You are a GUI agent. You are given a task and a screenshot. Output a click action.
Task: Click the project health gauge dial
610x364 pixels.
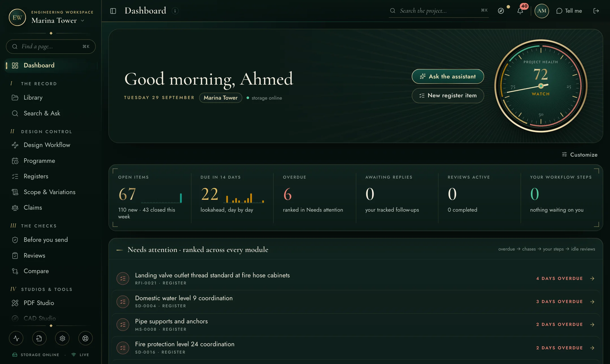(541, 86)
